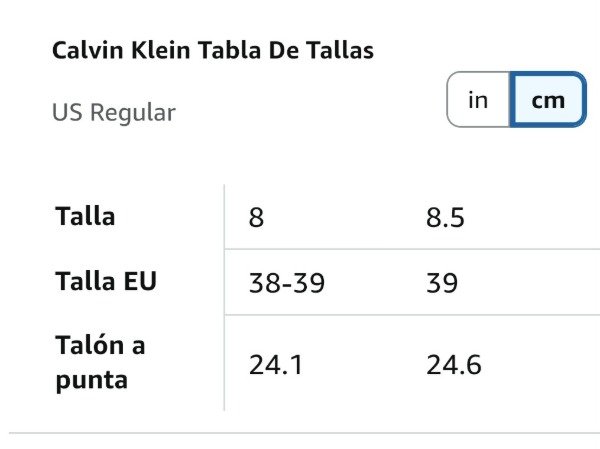The image size is (600, 449).
Task: Select EU size 39 cell
Action: 442,283
